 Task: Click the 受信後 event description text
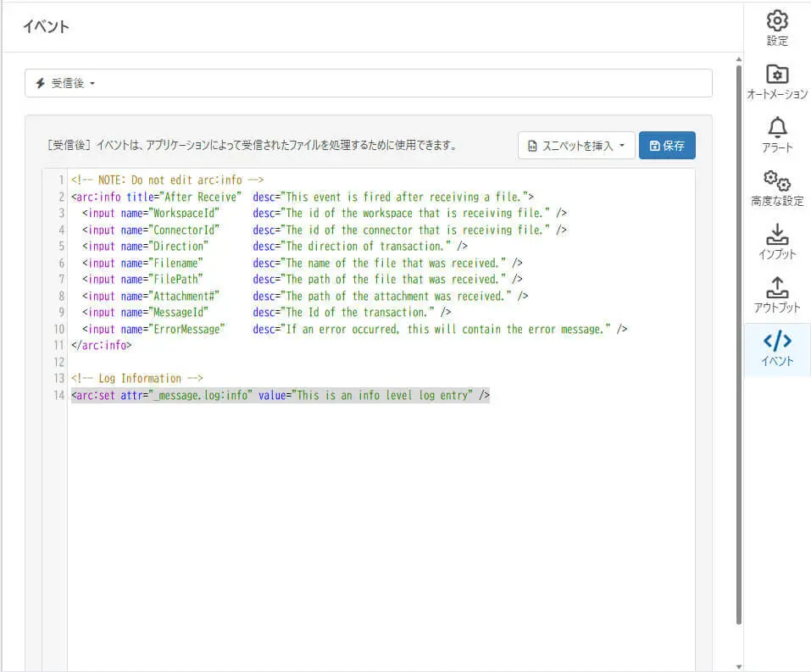[x=253, y=145]
